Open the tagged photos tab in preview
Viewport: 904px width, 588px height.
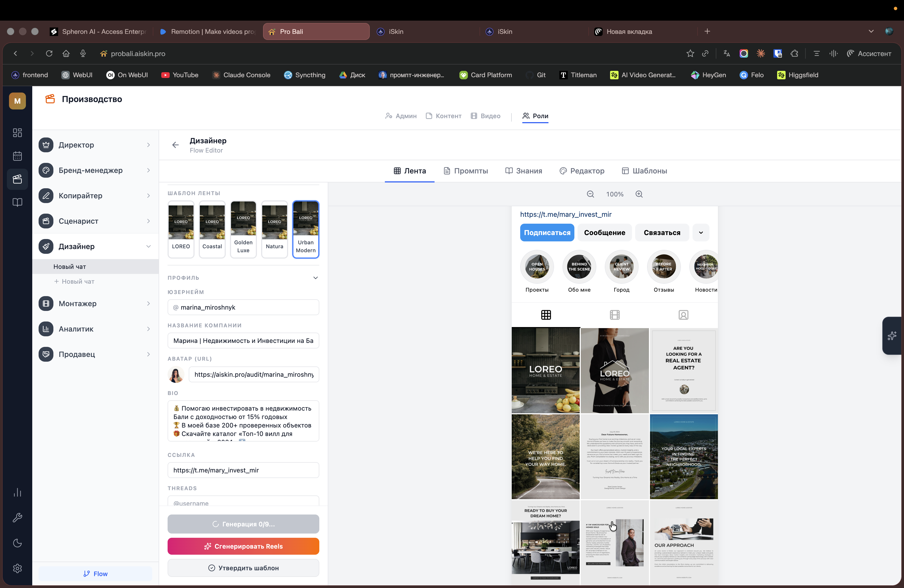tap(683, 315)
